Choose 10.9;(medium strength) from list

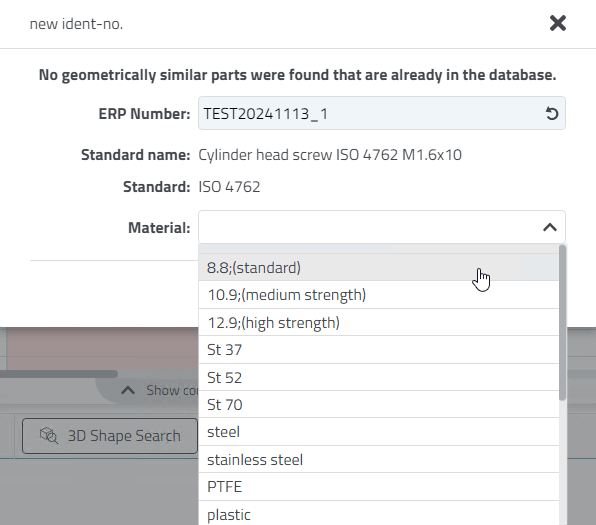coord(379,295)
